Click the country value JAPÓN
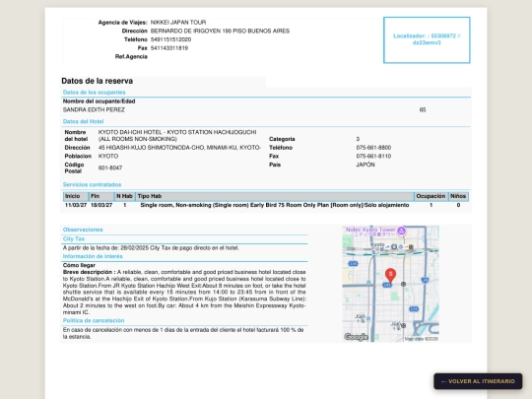The height and width of the screenshot is (399, 532). click(x=366, y=165)
